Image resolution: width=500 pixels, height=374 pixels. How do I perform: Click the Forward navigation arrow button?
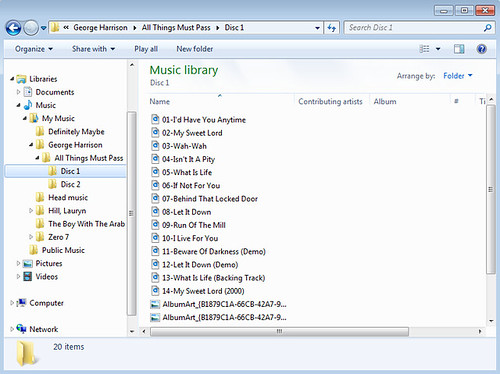(31, 28)
